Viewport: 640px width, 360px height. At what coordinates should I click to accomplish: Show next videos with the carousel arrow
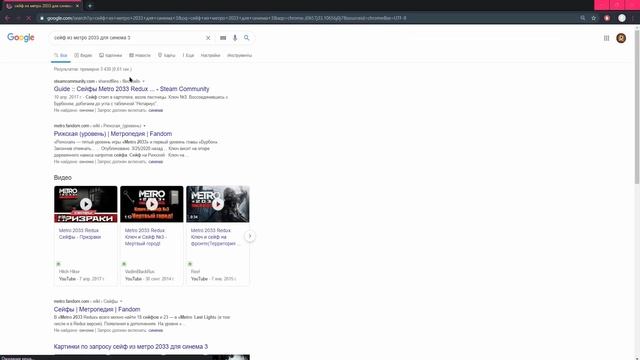coord(250,236)
